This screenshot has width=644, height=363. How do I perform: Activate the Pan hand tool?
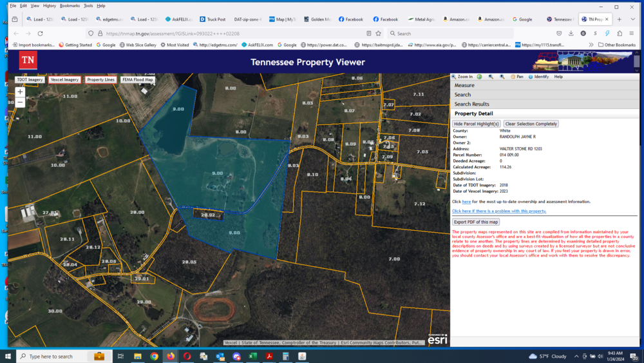tap(516, 77)
